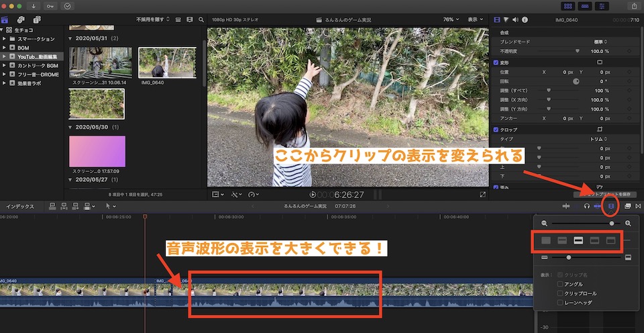Open the Video inspector tab
Screen dimensions: 644x333
[497, 19]
